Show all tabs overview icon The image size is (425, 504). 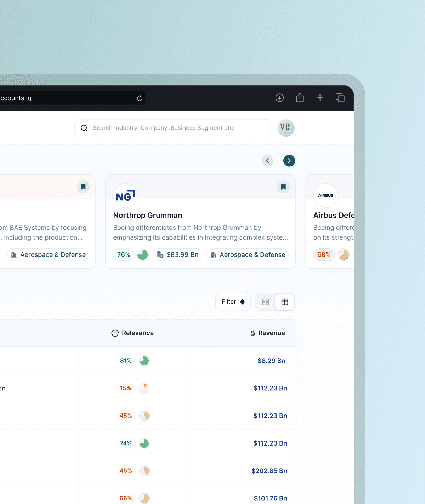(340, 98)
